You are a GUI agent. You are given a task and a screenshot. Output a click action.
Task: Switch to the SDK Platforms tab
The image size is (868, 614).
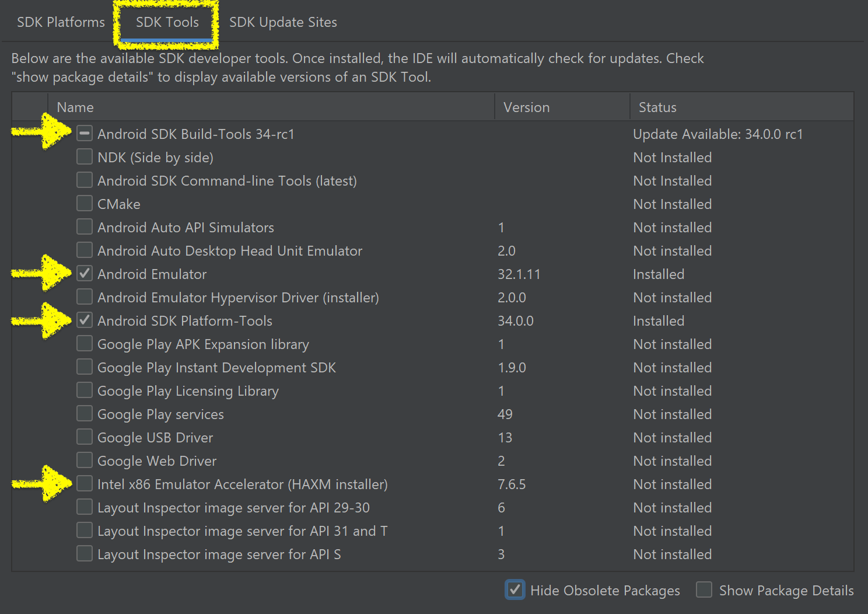(61, 22)
